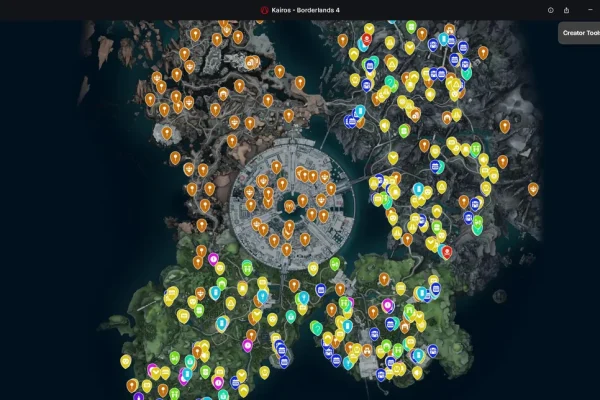Viewport: 600px width, 400px height.
Task: Select the yellow face marker just south of the city's lower gate
Action: tap(313, 269)
